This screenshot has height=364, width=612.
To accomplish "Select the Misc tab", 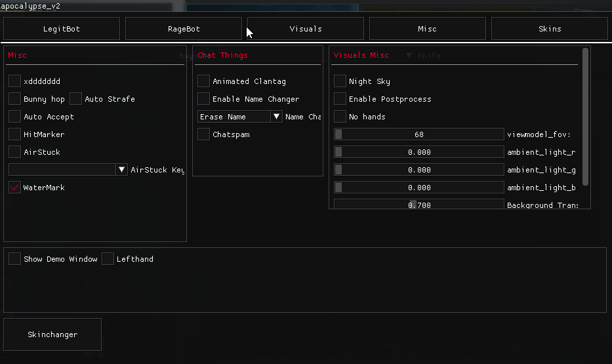I will tap(428, 28).
